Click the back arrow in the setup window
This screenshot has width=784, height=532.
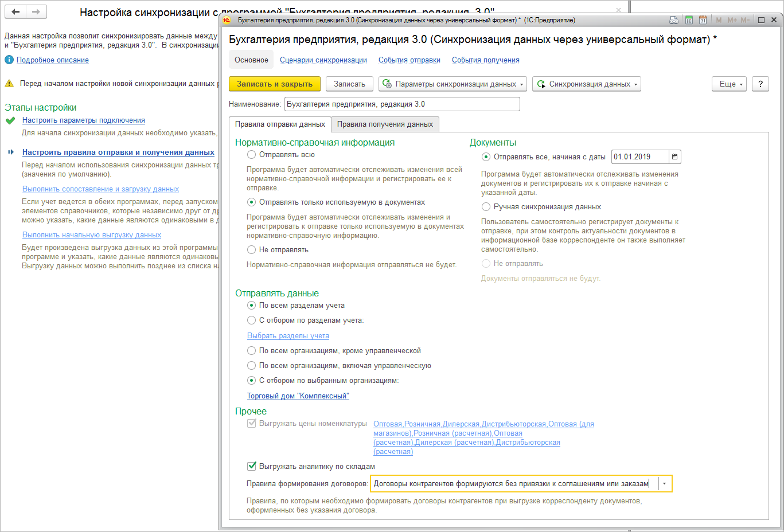point(15,11)
